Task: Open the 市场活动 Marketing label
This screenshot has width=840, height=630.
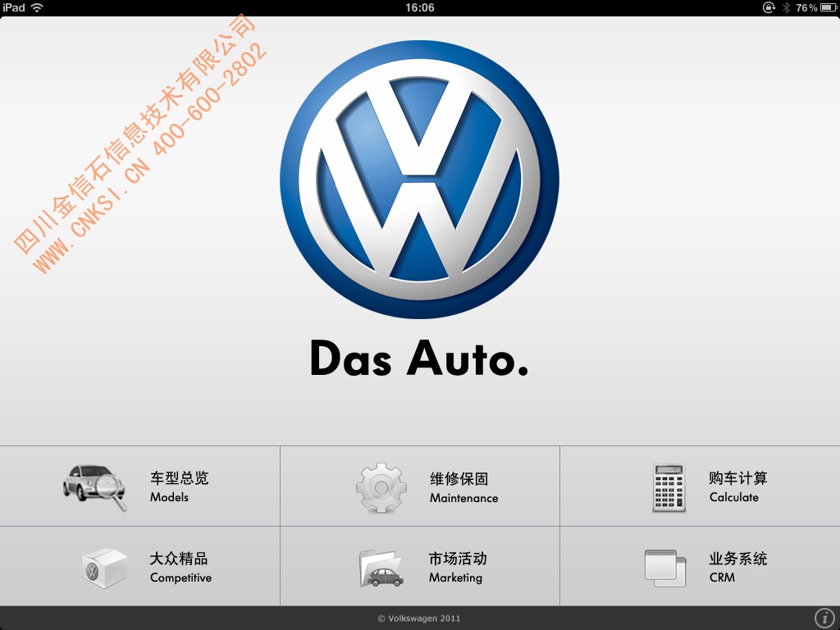Action: click(x=458, y=568)
